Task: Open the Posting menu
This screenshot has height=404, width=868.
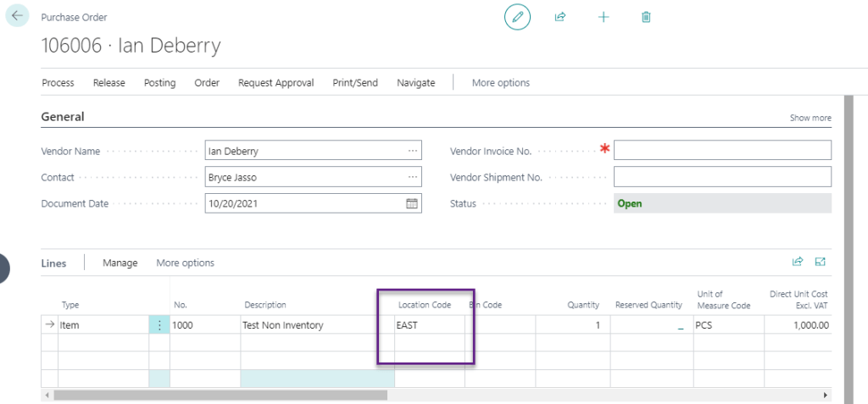Action: pos(159,83)
